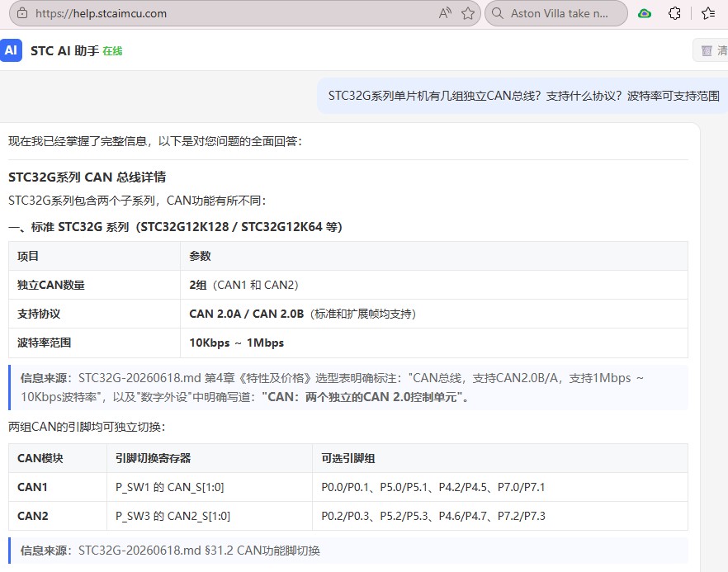Click the line 两组CAN的引脚均可独立切换
Viewport: 728px width, 572px height.
87,427
